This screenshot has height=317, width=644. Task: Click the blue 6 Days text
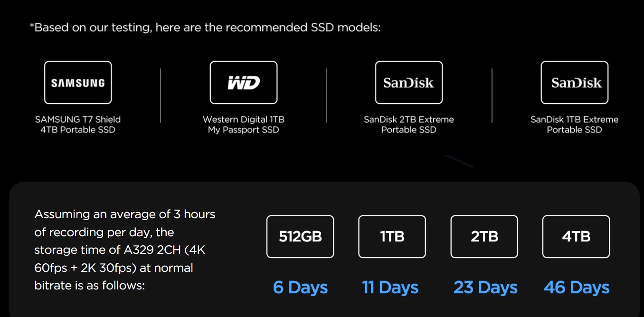300,288
